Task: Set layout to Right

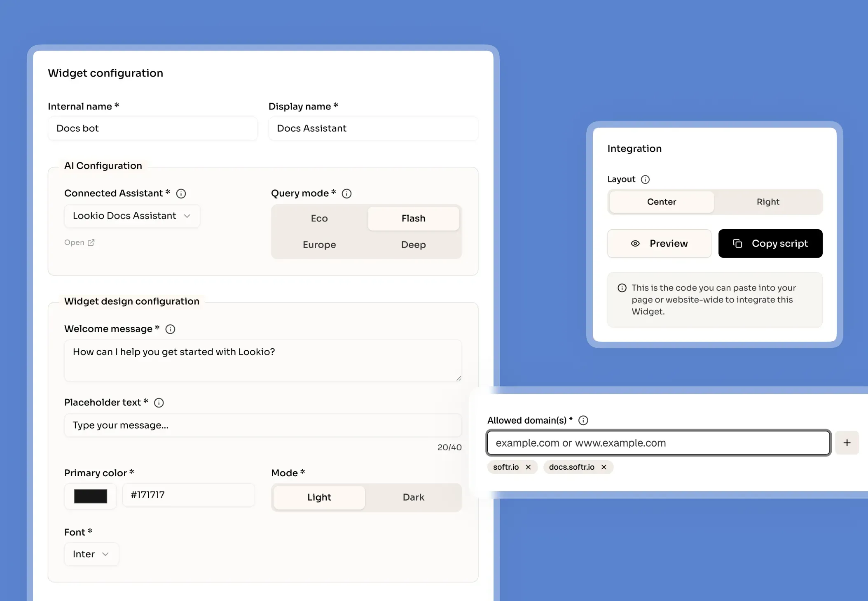Action: point(768,202)
